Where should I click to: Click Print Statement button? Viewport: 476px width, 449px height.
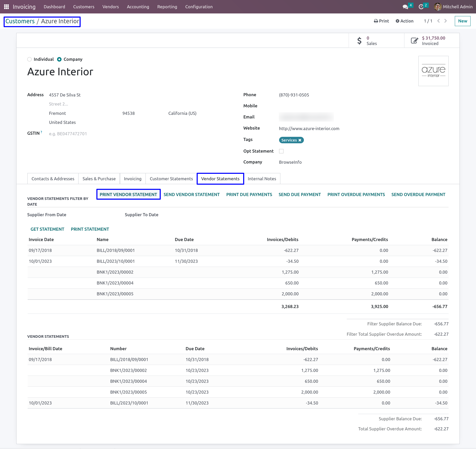(90, 229)
